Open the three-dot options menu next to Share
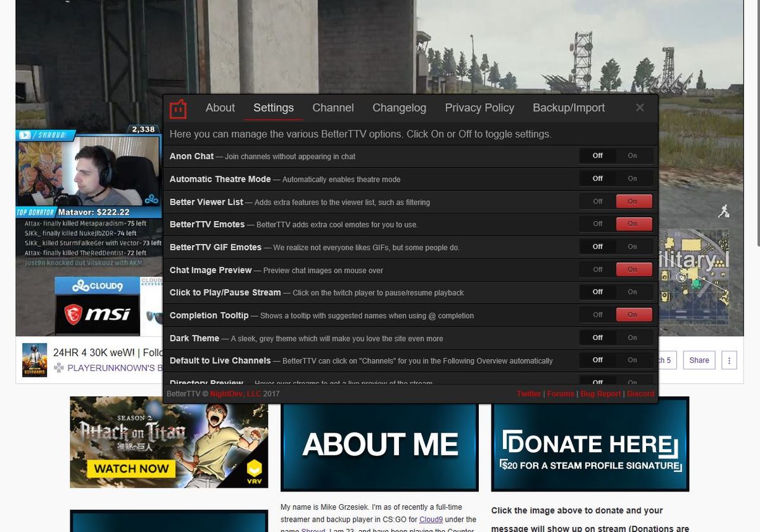760x532 pixels. click(729, 360)
